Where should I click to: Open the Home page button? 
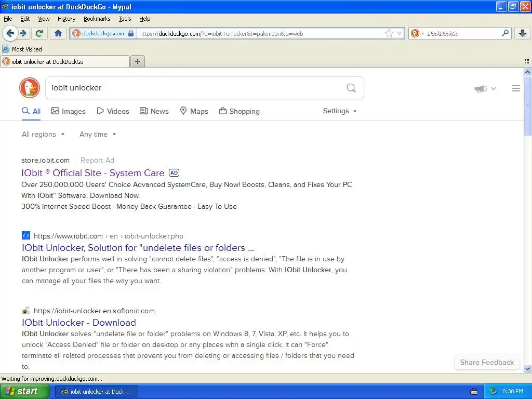pyautogui.click(x=58, y=33)
